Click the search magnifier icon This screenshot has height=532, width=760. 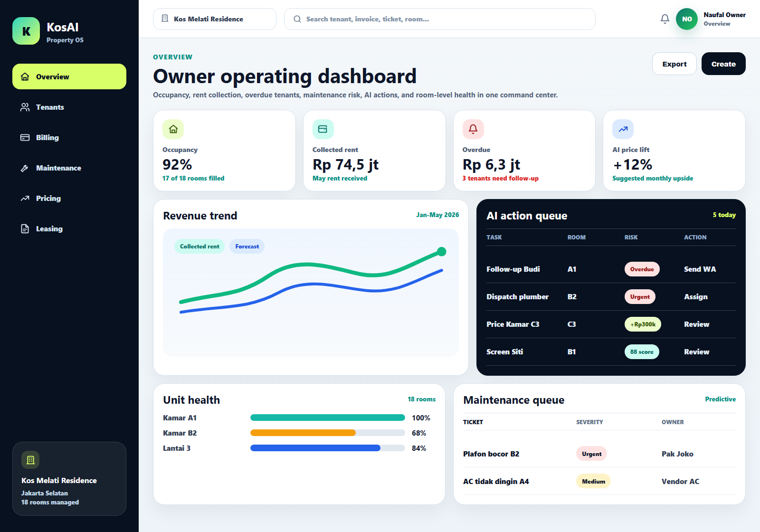(x=297, y=19)
